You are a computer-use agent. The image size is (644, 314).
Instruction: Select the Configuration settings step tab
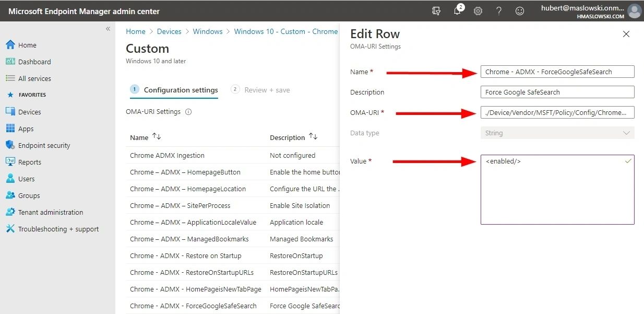click(x=174, y=90)
